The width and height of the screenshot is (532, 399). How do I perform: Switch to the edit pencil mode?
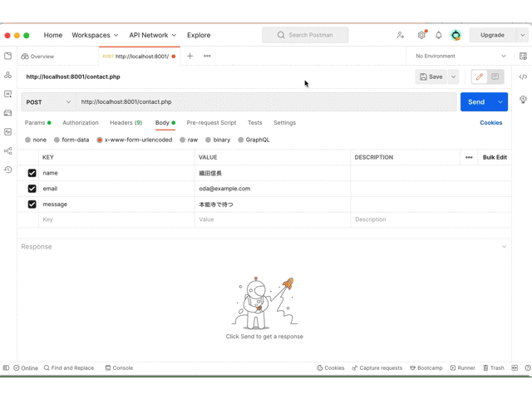479,76
